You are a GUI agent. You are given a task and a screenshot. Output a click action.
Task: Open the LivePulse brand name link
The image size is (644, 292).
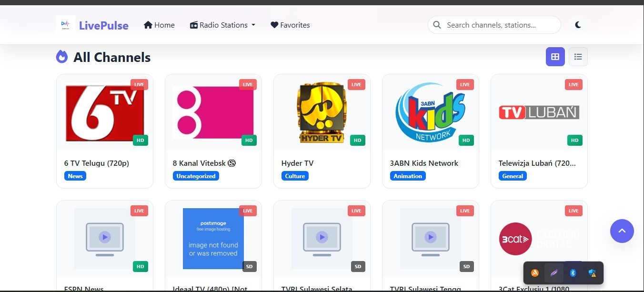[x=104, y=25]
